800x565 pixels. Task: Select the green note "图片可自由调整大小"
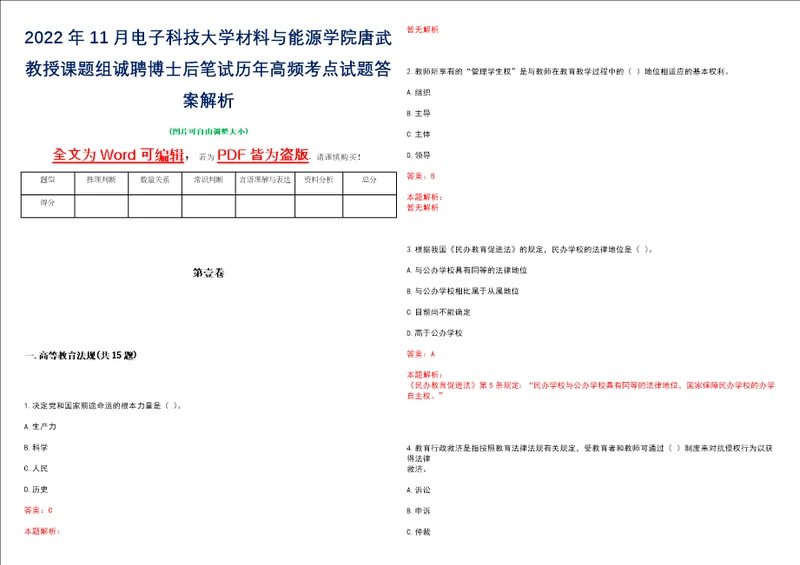208,131
